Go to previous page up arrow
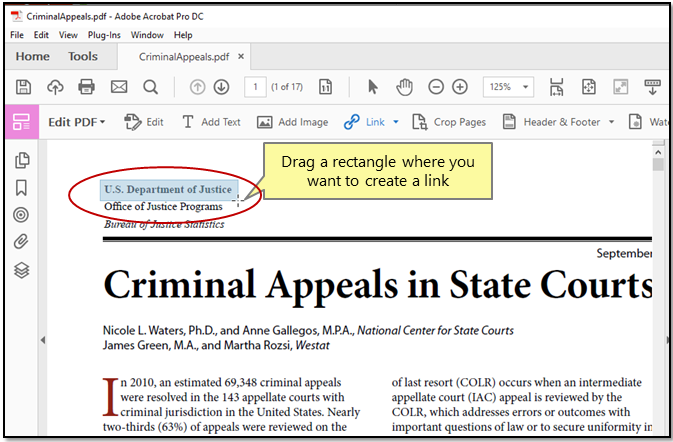Image resolution: width=673 pixels, height=442 pixels. click(x=197, y=87)
